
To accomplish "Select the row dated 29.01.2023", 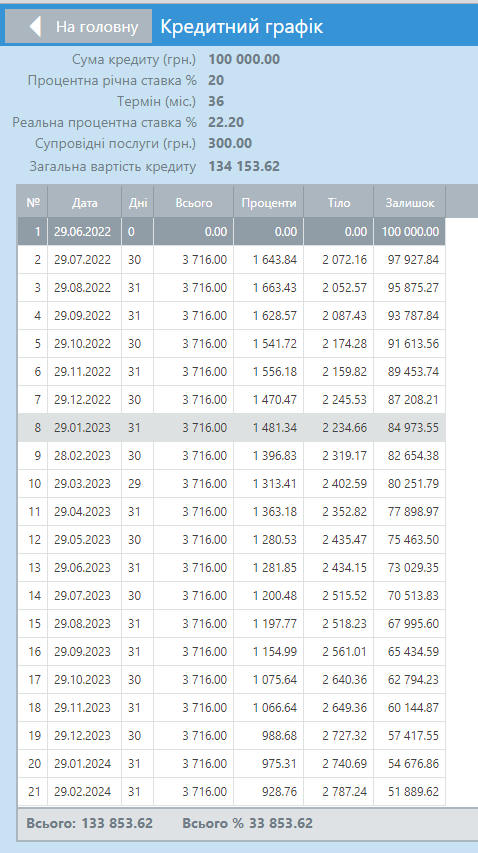I will (231, 428).
